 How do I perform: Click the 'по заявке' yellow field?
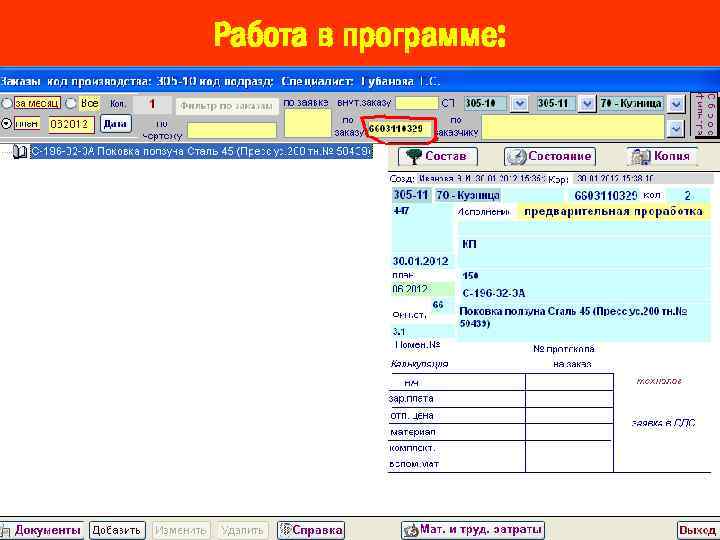point(307,123)
